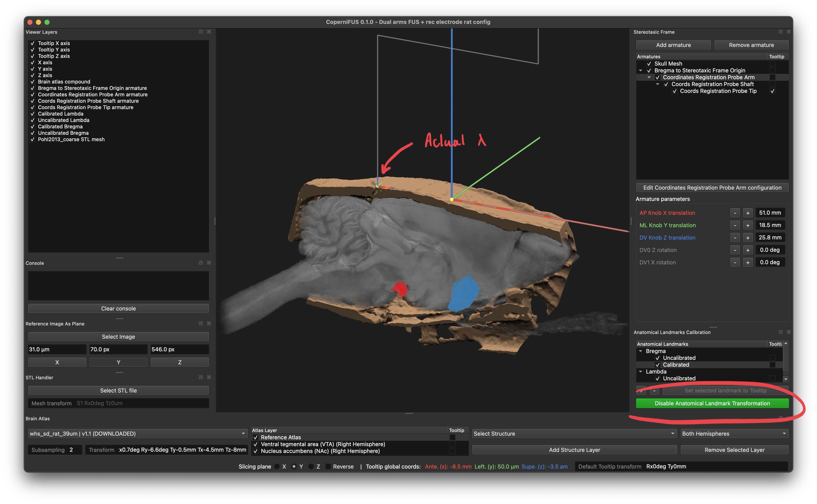This screenshot has width=817, height=504.
Task: Float the Viewer Layers panel
Action: point(201,32)
